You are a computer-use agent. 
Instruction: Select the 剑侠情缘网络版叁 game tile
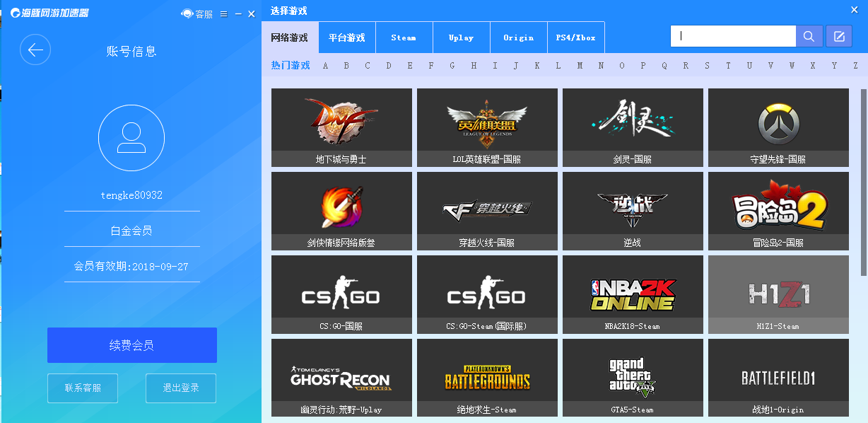[x=341, y=211]
